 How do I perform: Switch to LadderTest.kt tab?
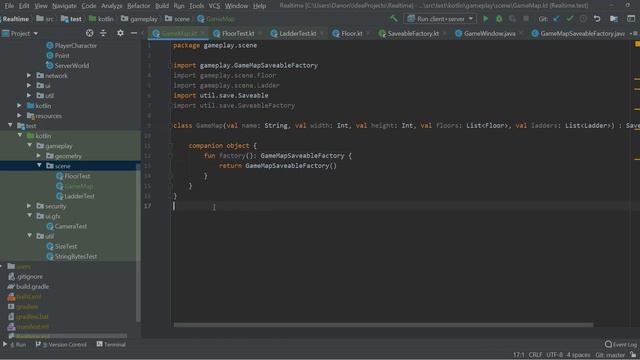(298, 33)
